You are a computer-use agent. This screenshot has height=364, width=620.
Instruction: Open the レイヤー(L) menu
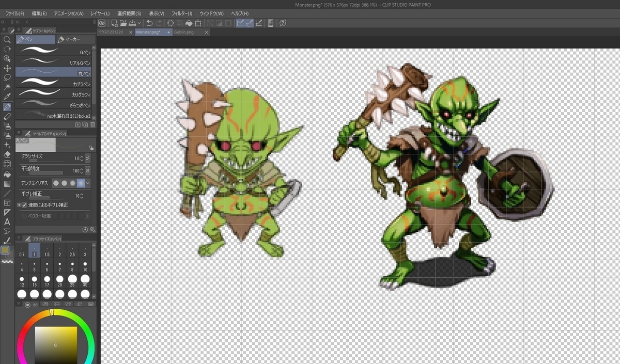pos(100,13)
